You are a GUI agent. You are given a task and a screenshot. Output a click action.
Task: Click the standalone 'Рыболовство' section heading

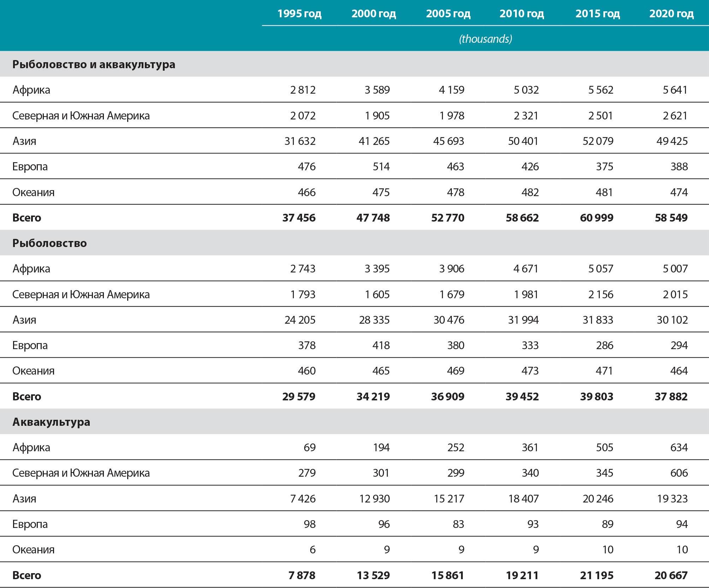(x=49, y=243)
